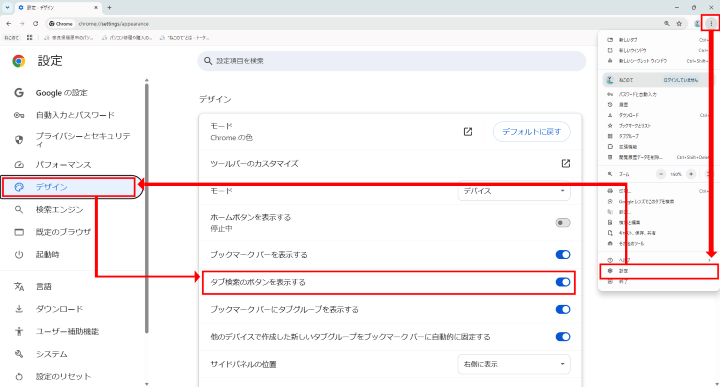The width and height of the screenshot is (720, 387).
Task: Click the apps grid icon in bookmarks bar
Action: [29, 38]
